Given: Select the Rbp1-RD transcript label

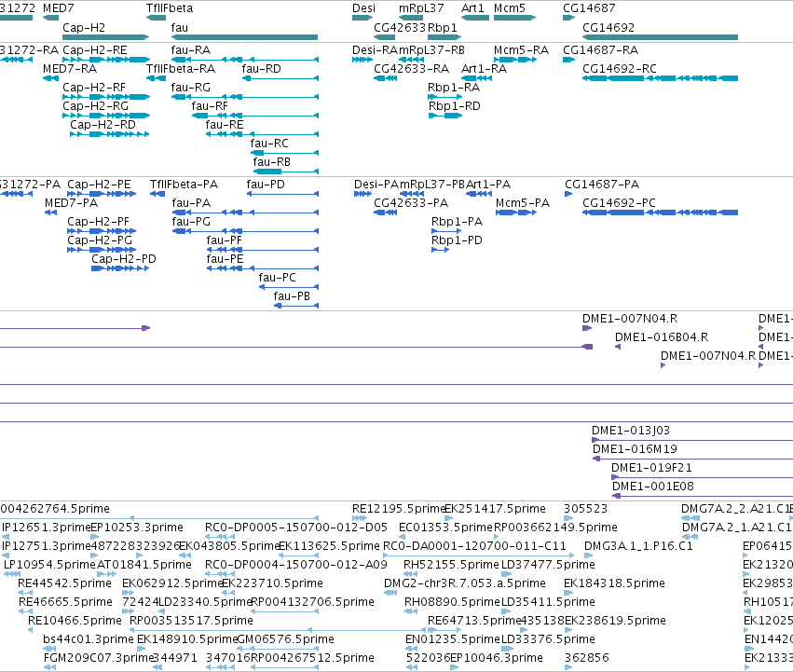Looking at the screenshot, I should 454,106.
